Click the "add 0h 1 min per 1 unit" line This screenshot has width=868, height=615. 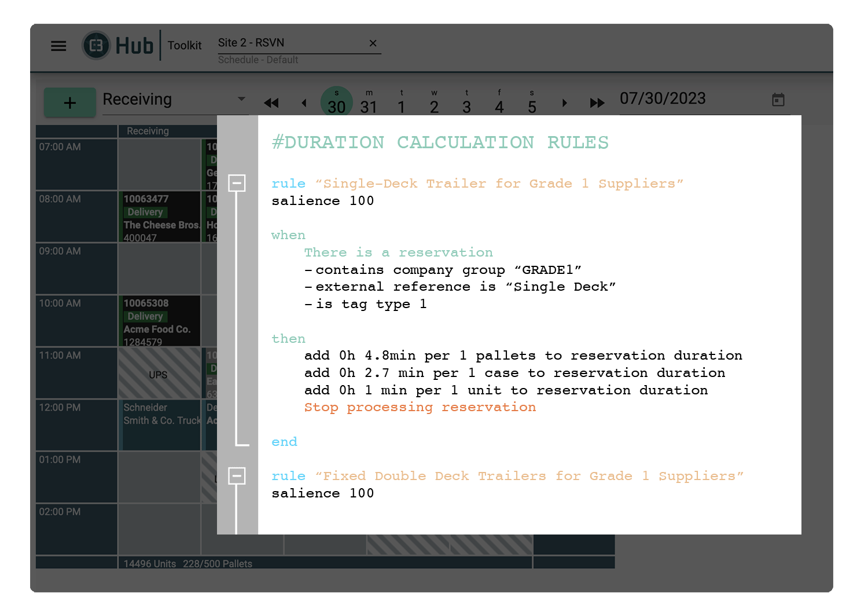coord(506,390)
